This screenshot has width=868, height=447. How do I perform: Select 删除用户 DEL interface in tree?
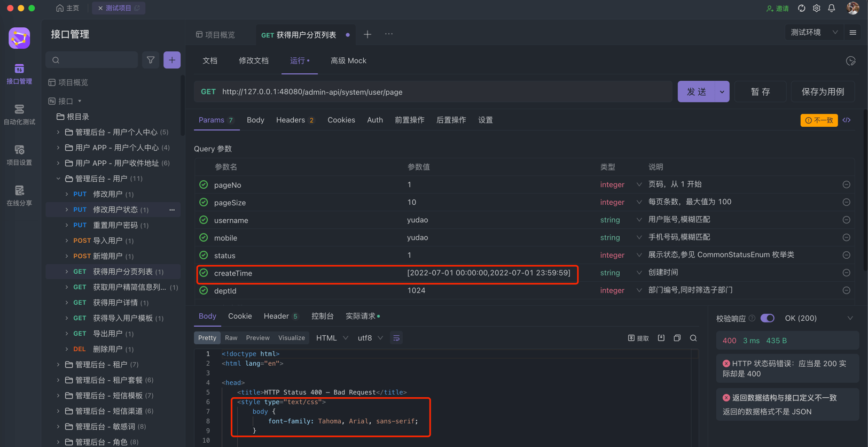[x=107, y=349]
